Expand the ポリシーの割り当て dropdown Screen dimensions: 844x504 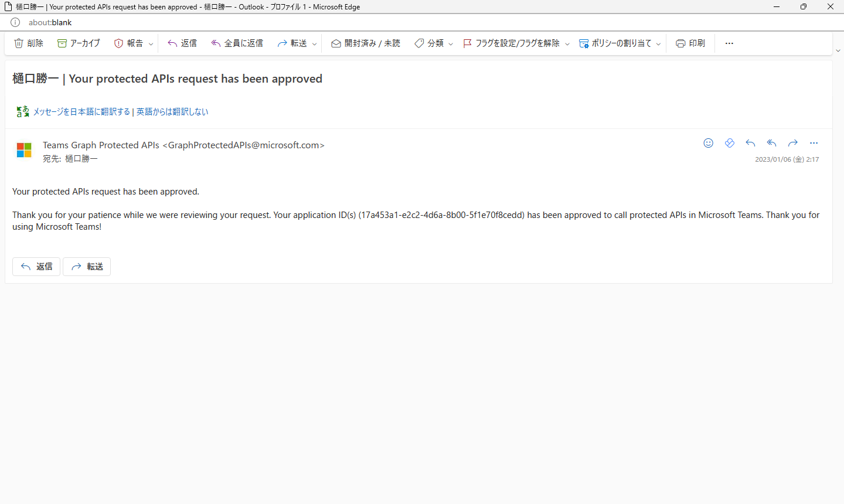coord(658,44)
